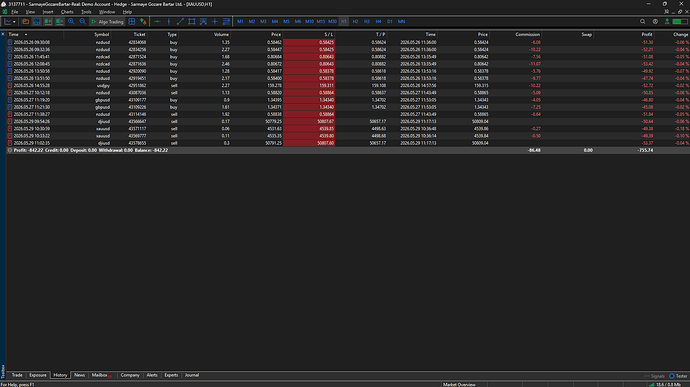Open the Charts menu
Image resolution: width=690 pixels, height=387 pixels.
coord(67,12)
